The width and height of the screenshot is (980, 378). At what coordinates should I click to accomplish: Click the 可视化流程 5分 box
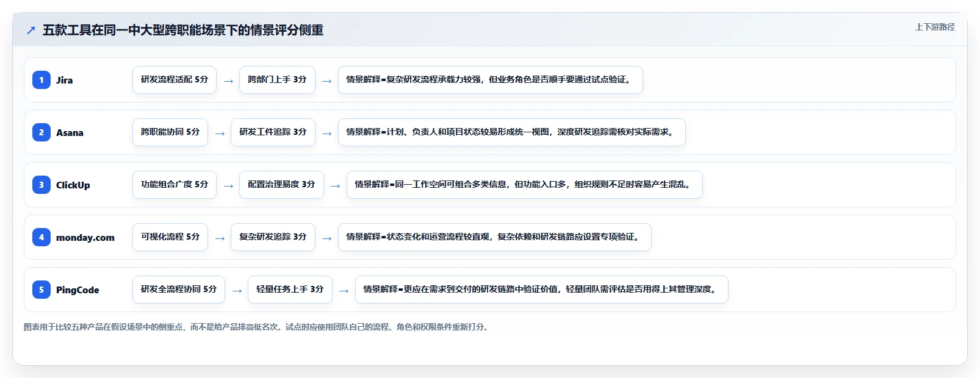point(170,237)
